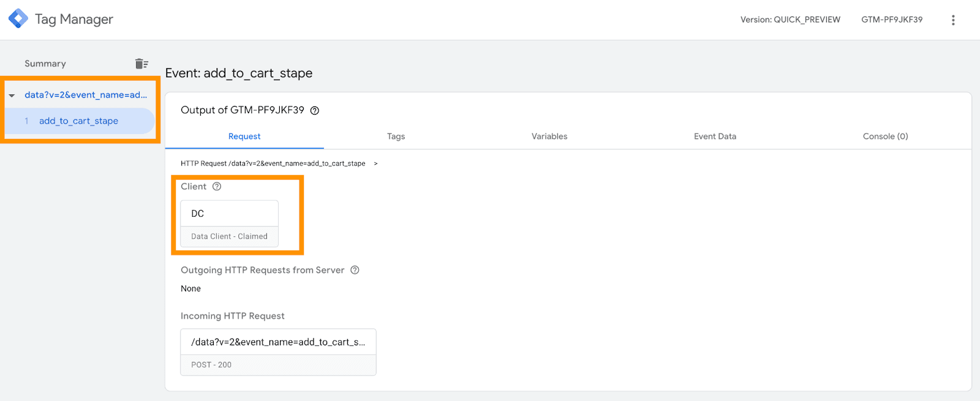Select the Request tab
The height and width of the screenshot is (401, 980).
pos(244,136)
